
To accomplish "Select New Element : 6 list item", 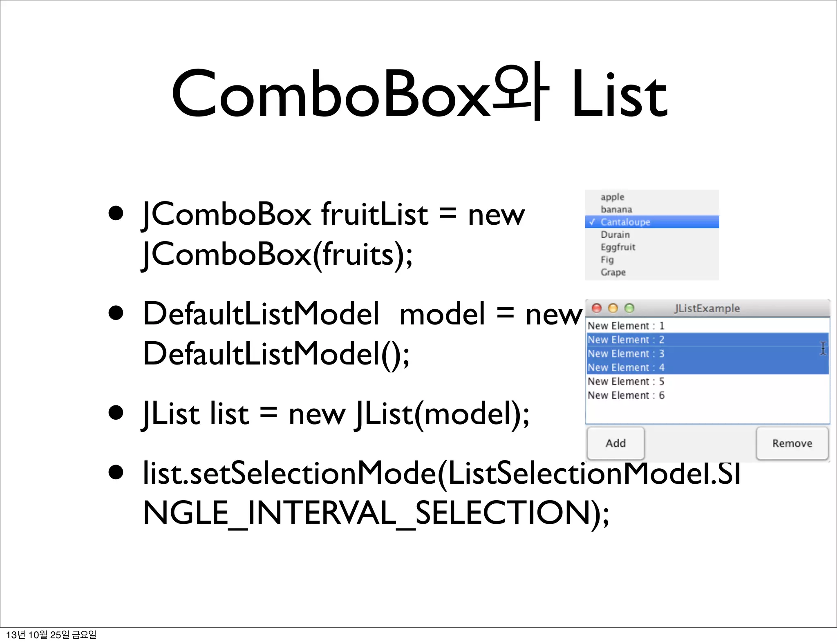I will coord(707,395).
